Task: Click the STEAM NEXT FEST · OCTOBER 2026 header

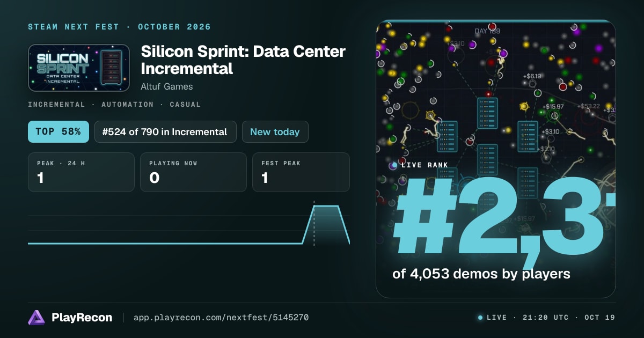Action: [x=119, y=27]
